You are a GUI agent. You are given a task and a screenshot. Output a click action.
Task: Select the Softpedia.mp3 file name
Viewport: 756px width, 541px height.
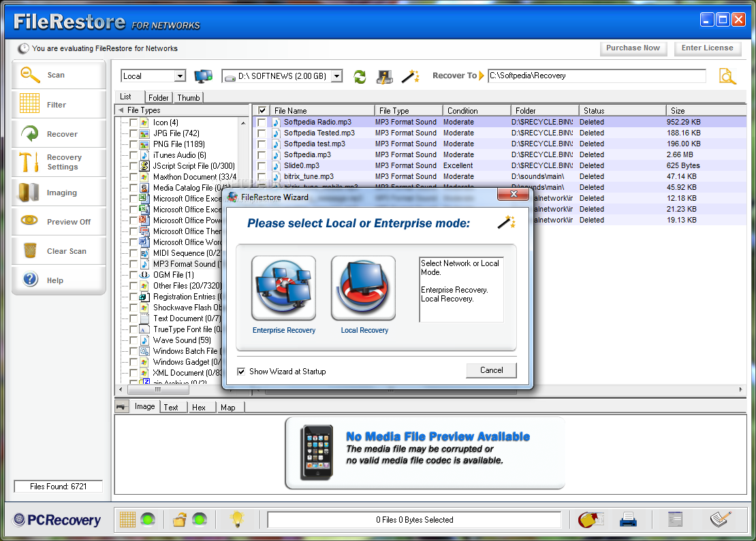[307, 154]
